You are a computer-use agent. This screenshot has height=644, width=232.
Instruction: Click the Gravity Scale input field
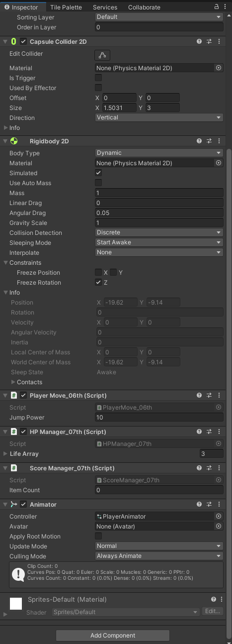click(159, 222)
